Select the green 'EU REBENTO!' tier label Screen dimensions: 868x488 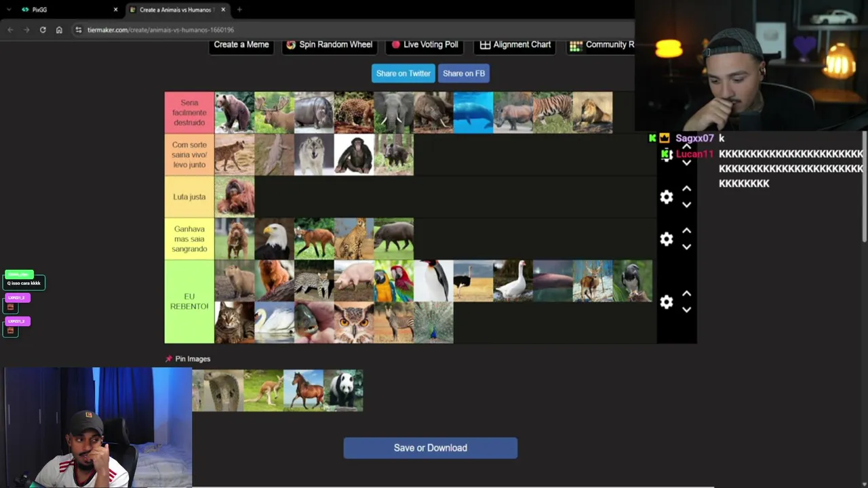click(189, 302)
